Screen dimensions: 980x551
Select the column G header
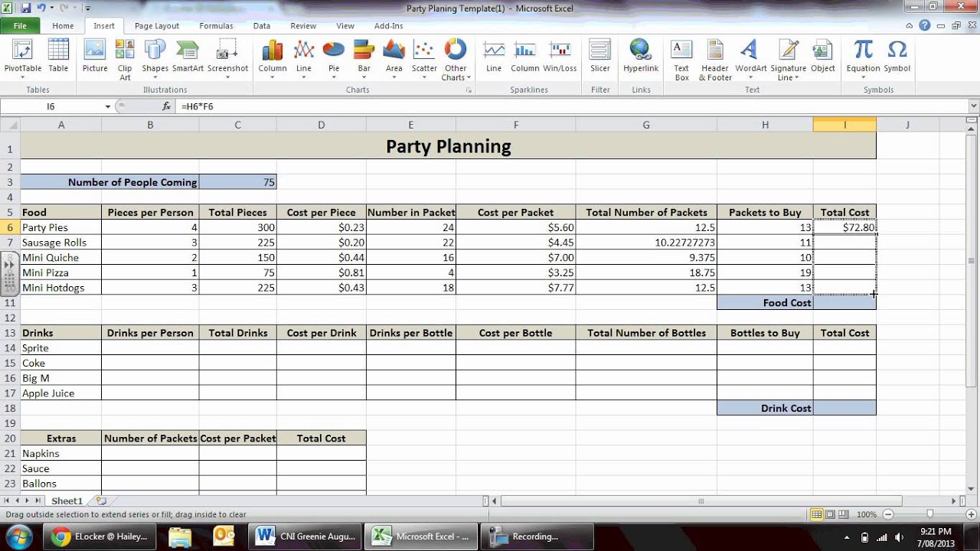(646, 125)
